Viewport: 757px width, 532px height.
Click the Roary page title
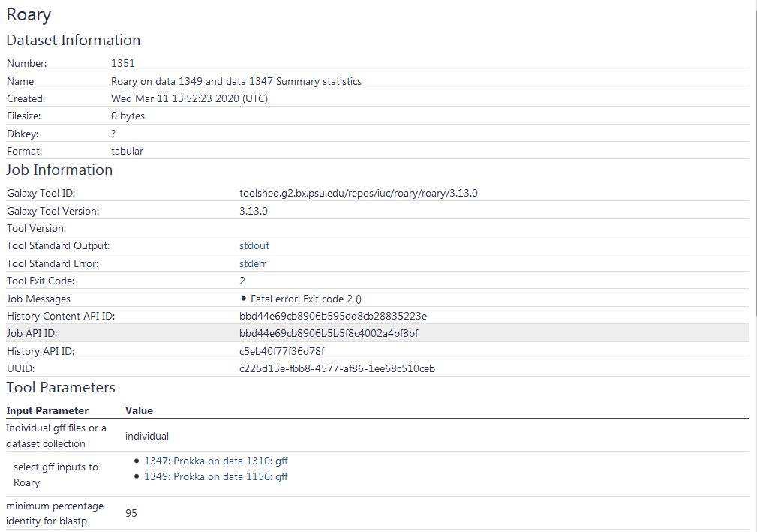29,14
